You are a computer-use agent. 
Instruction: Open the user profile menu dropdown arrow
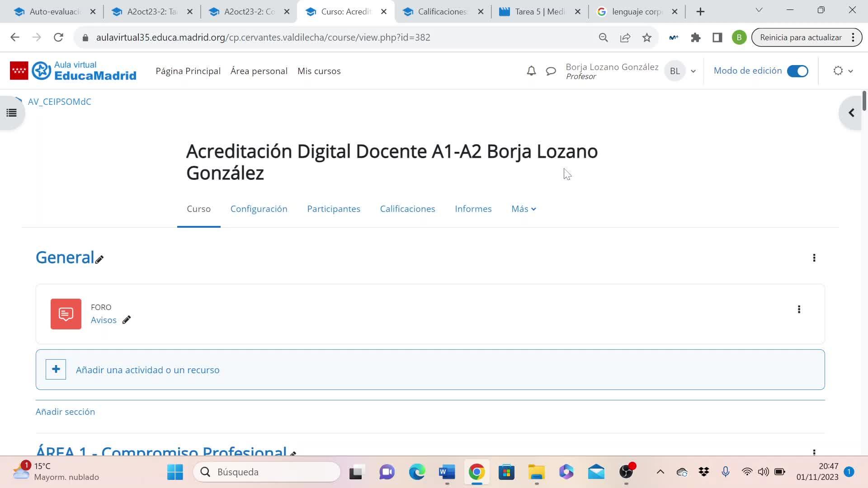click(693, 71)
